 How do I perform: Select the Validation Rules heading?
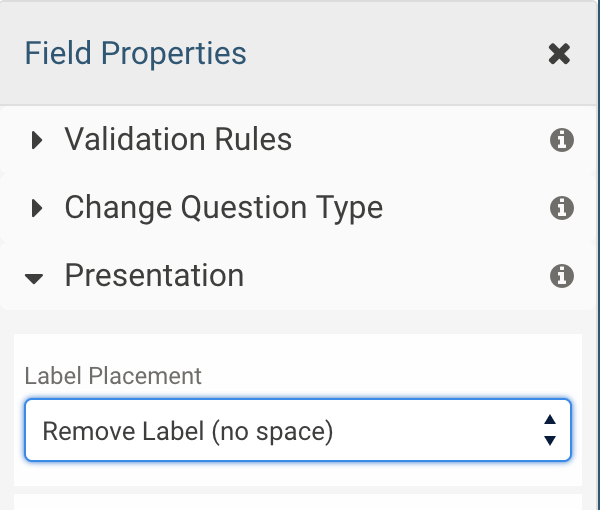click(x=178, y=139)
